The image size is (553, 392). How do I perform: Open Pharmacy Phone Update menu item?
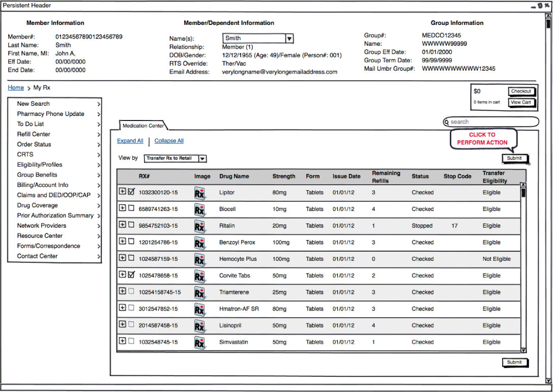click(54, 114)
